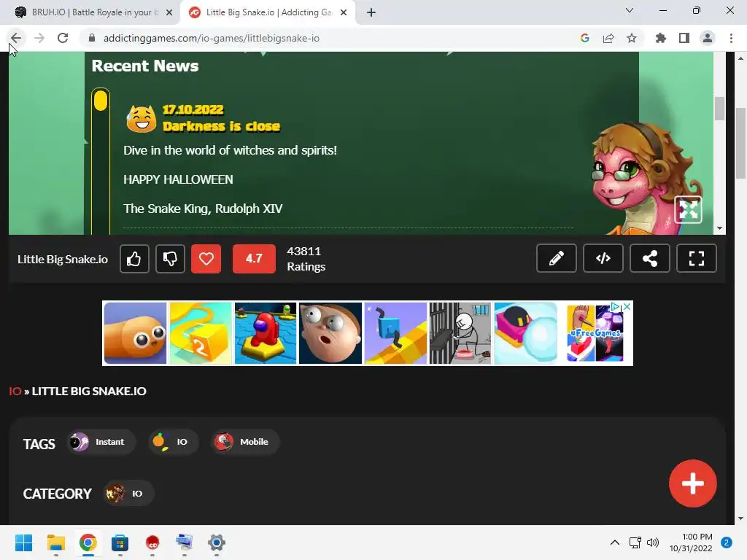Viewport: 747px width, 560px height.
Task: Go back to the previous page
Action: point(16,38)
